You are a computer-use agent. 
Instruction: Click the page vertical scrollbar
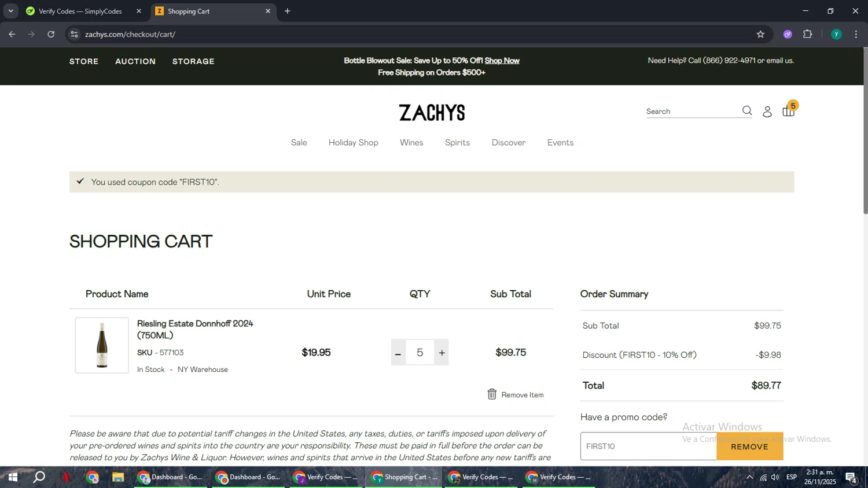pos(865,131)
